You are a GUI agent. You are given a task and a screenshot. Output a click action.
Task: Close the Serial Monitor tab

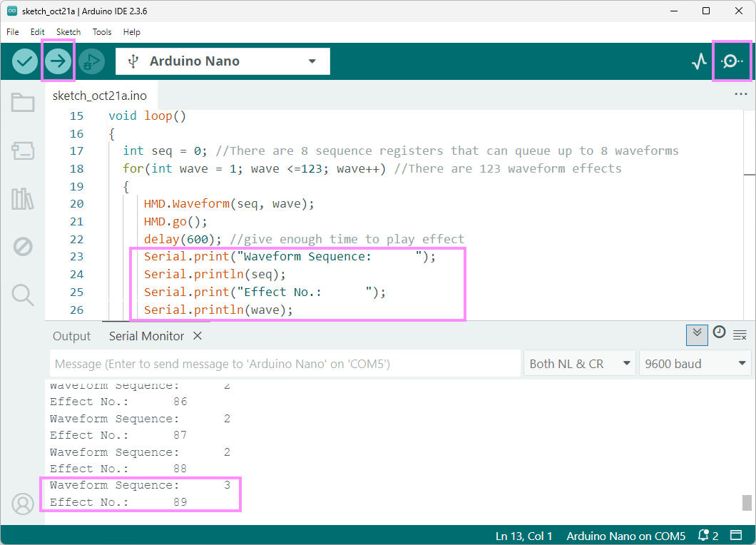(198, 336)
